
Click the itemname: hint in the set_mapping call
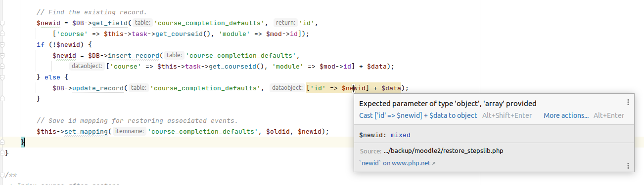pyautogui.click(x=129, y=132)
